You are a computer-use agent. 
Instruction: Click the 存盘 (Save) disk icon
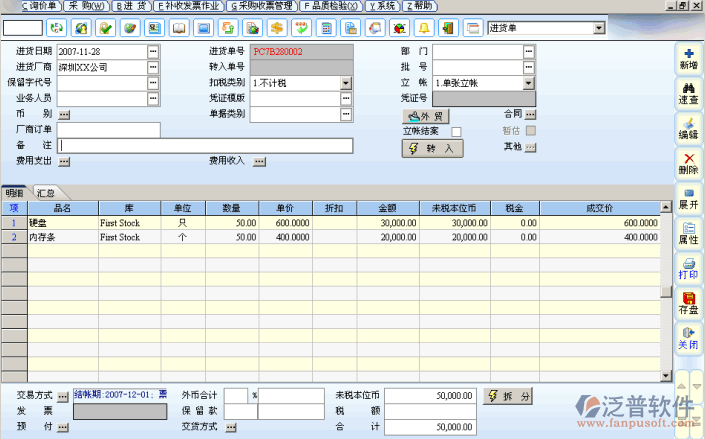pyautogui.click(x=688, y=303)
